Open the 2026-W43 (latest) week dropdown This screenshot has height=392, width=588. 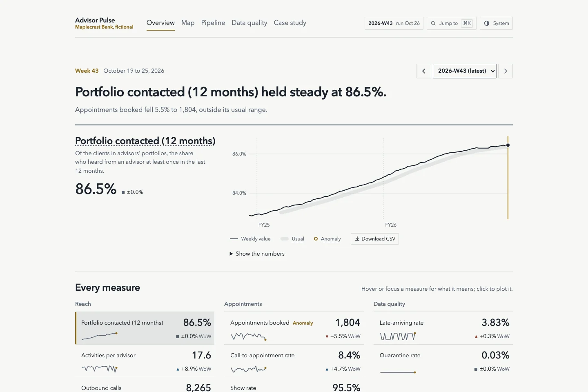[465, 71]
